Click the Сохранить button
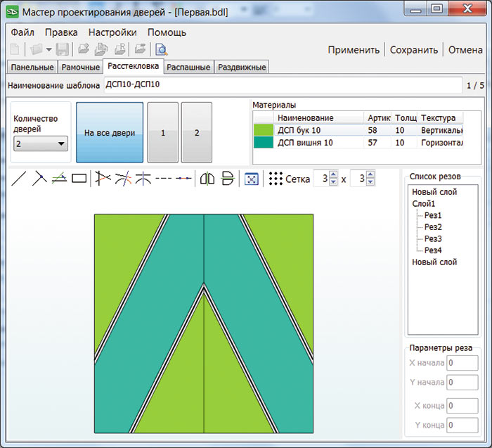 414,49
